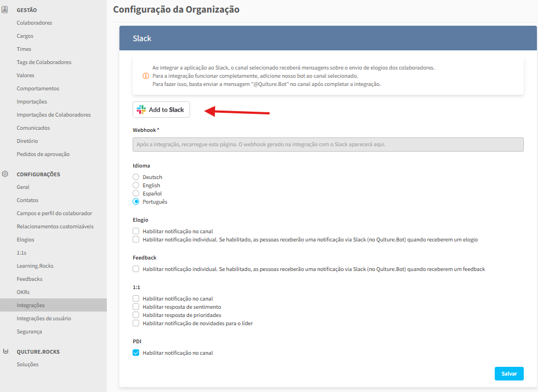Click the QULTURE.ROCKS section header

point(38,351)
